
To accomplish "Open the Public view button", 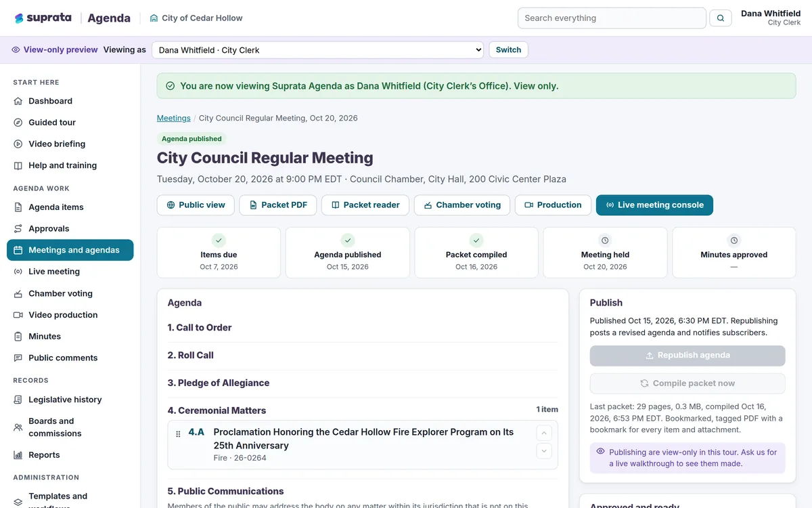I will click(196, 205).
